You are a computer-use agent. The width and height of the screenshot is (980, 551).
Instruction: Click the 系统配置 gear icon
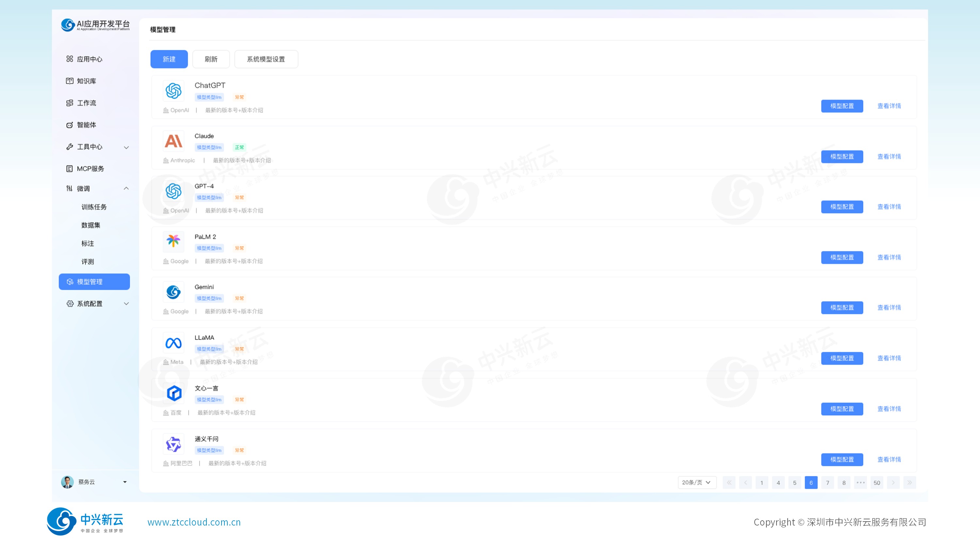click(70, 303)
